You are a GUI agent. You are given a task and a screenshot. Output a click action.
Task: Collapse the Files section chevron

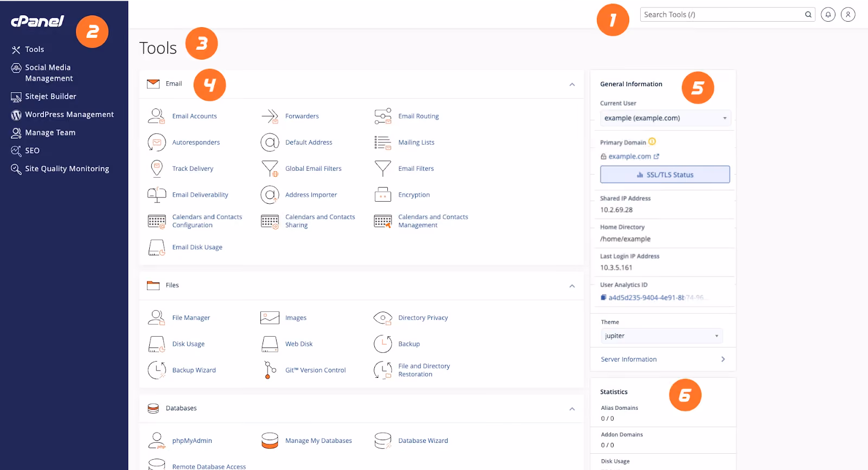point(572,286)
